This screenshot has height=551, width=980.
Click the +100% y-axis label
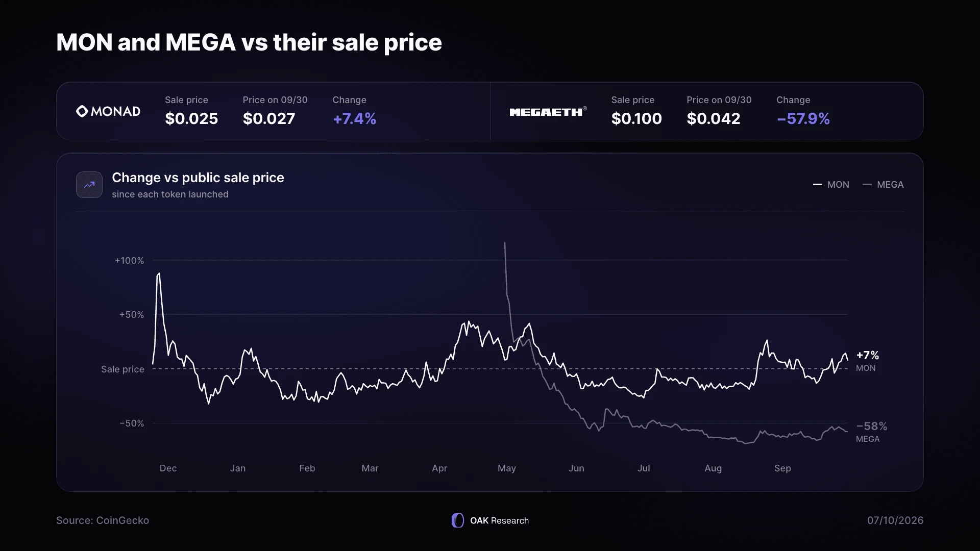[129, 261]
